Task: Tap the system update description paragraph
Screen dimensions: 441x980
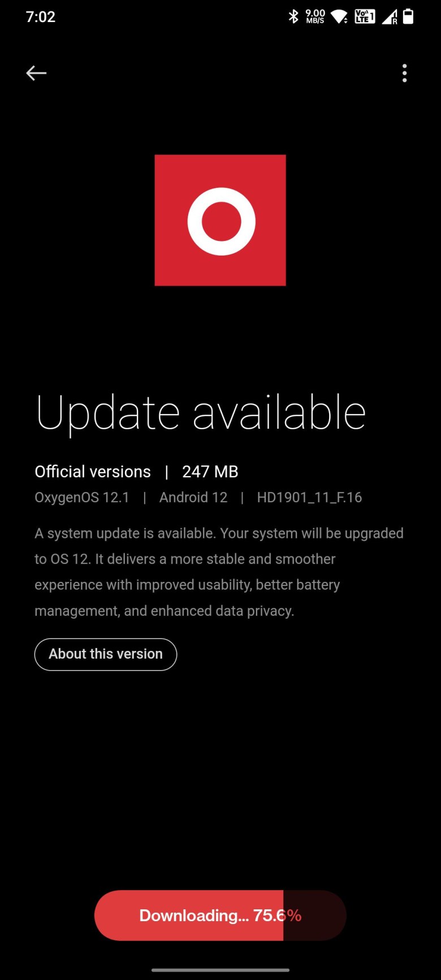Action: tap(219, 572)
